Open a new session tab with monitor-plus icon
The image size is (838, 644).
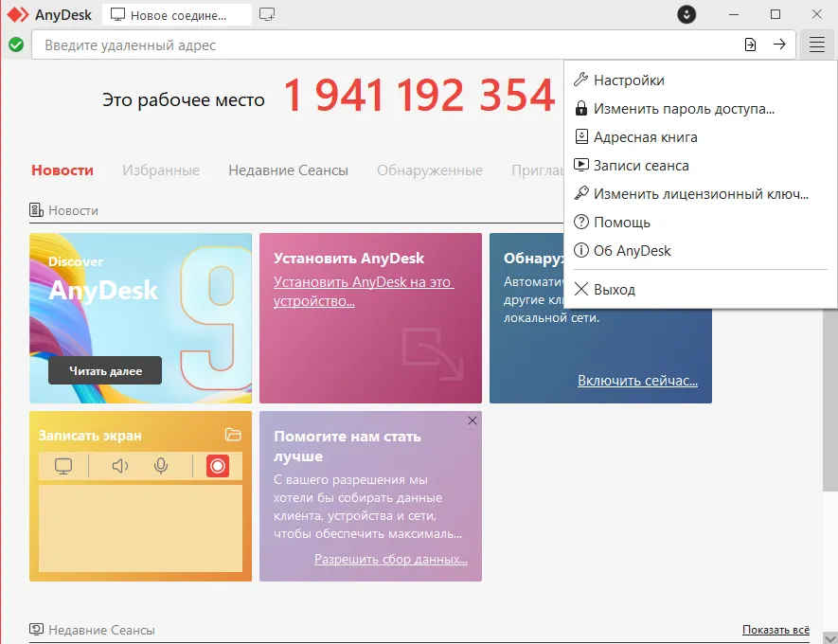click(x=267, y=15)
